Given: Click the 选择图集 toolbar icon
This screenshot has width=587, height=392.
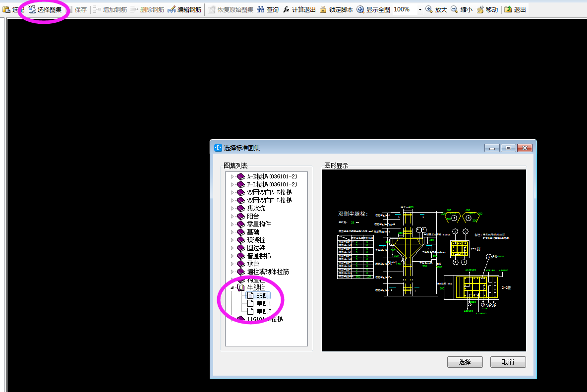Looking at the screenshot, I should [x=32, y=9].
